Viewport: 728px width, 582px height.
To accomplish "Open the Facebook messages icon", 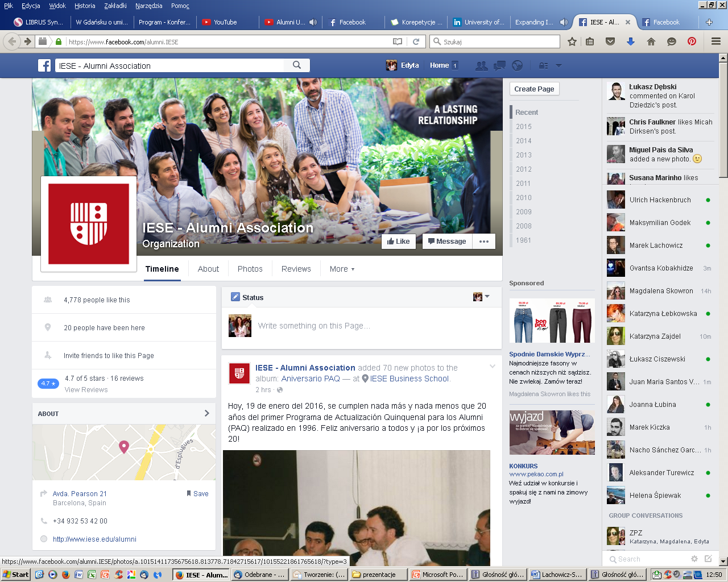I will (499, 65).
